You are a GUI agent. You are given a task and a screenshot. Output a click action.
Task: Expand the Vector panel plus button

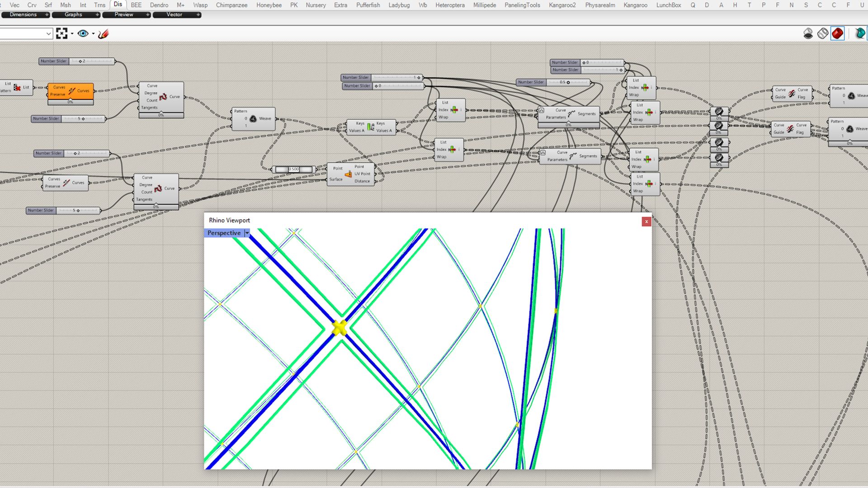click(x=198, y=15)
